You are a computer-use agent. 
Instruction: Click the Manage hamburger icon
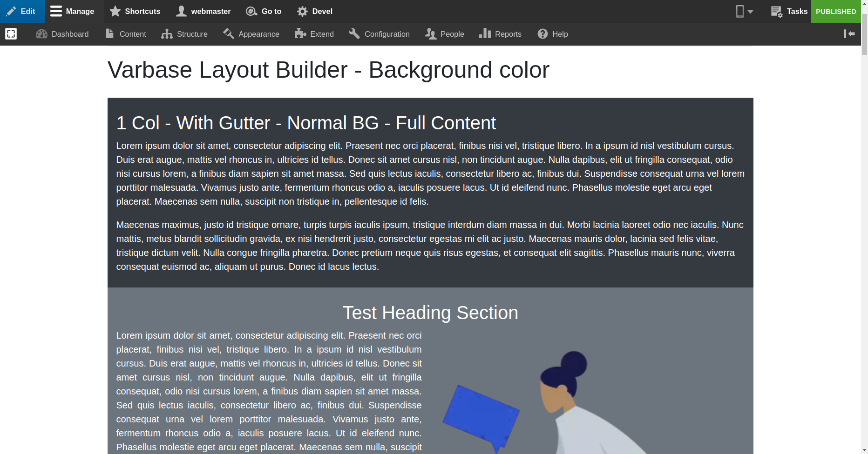55,11
